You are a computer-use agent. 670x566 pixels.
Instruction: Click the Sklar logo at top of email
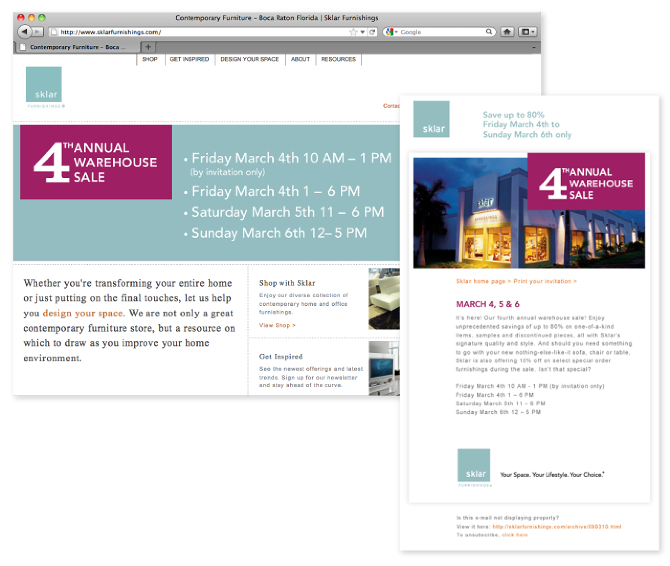[x=431, y=119]
